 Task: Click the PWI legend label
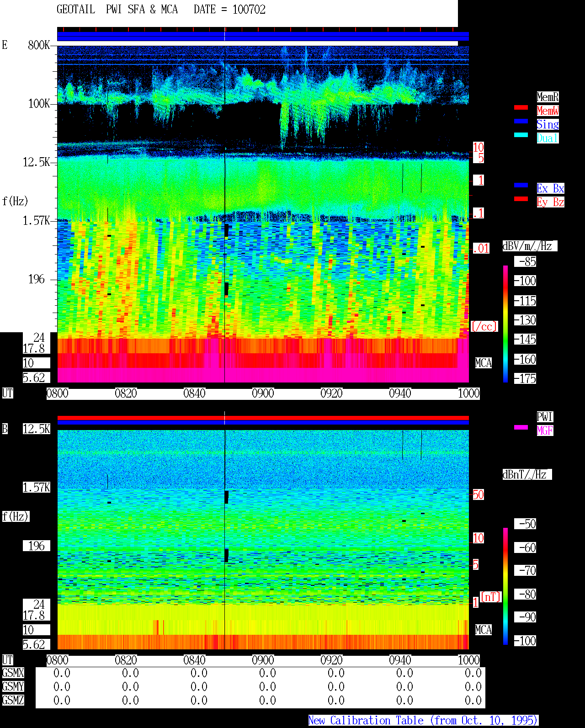(545, 417)
